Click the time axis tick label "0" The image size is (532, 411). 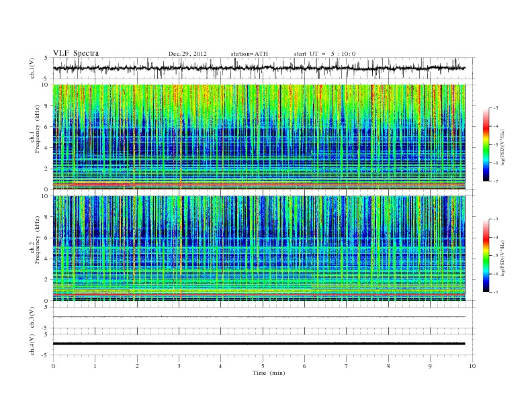(x=53, y=366)
